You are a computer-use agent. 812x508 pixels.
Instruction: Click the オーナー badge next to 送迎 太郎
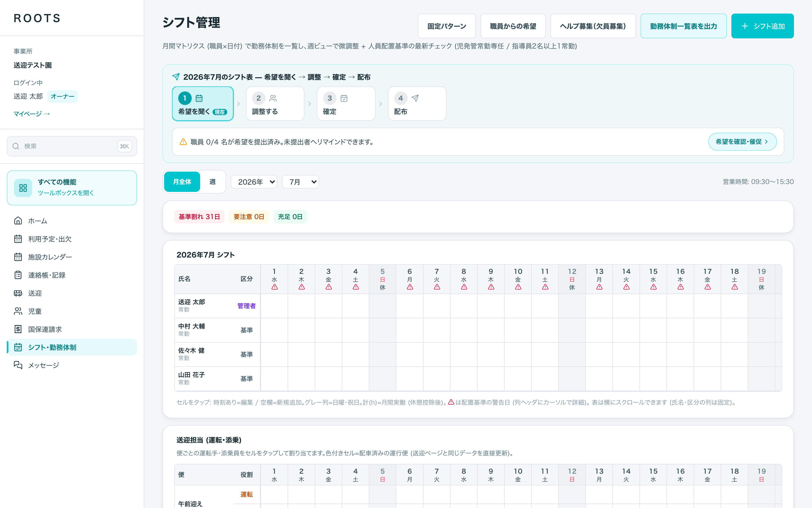click(62, 97)
